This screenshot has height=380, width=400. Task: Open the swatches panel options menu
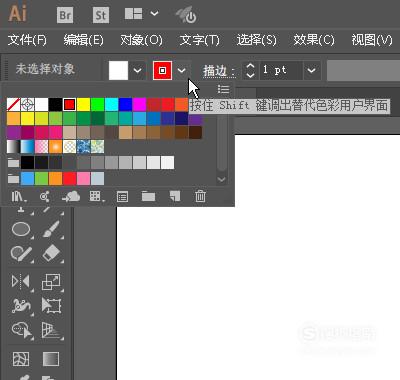click(x=223, y=89)
